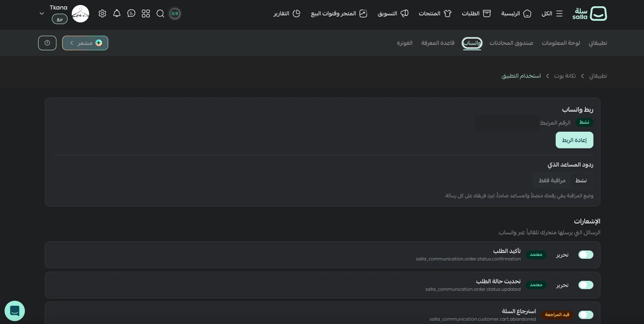Click the برو plan badge

pyautogui.click(x=60, y=19)
